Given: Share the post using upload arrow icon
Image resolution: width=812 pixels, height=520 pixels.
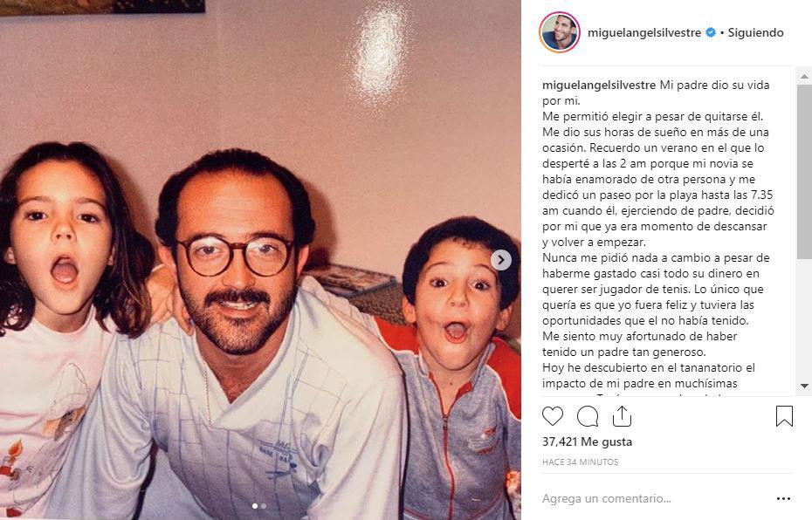Looking at the screenshot, I should click(x=622, y=416).
